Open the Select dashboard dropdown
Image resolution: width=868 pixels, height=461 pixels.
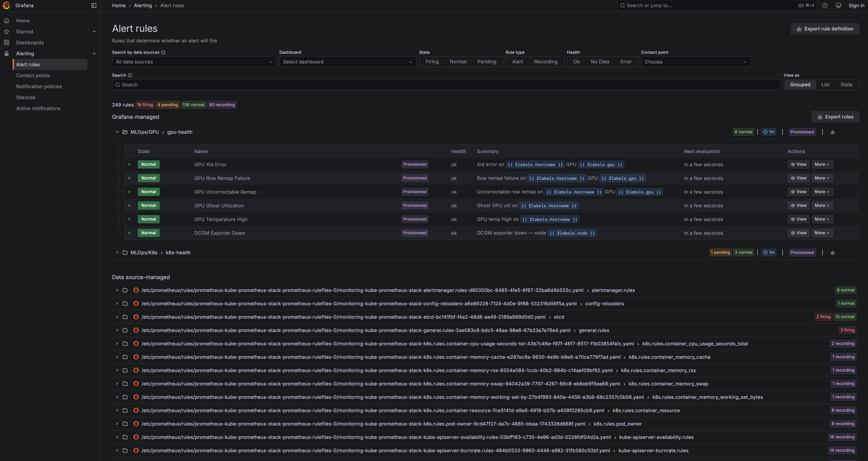tap(348, 62)
